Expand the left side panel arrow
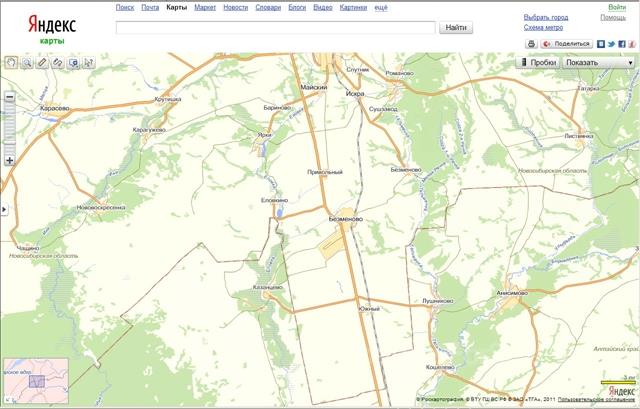 click(3, 209)
